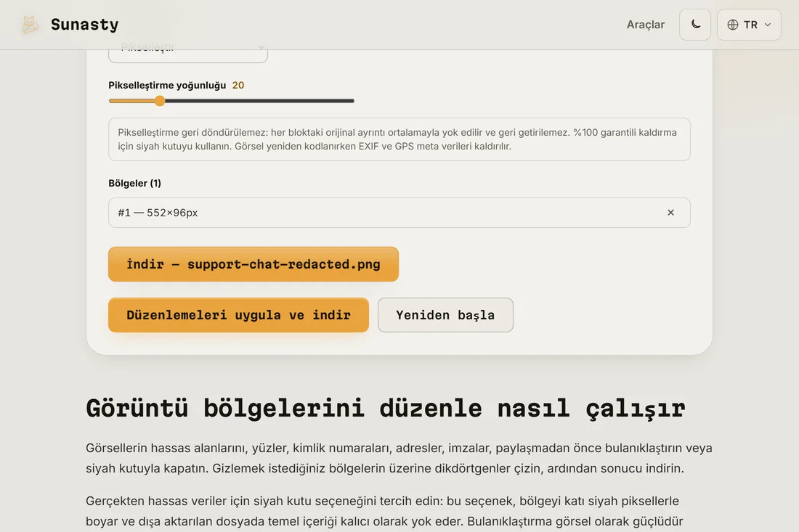Click the Pikselleştirme geri döndürülemez info note
Image resolution: width=799 pixels, height=532 pixels.
click(399, 139)
